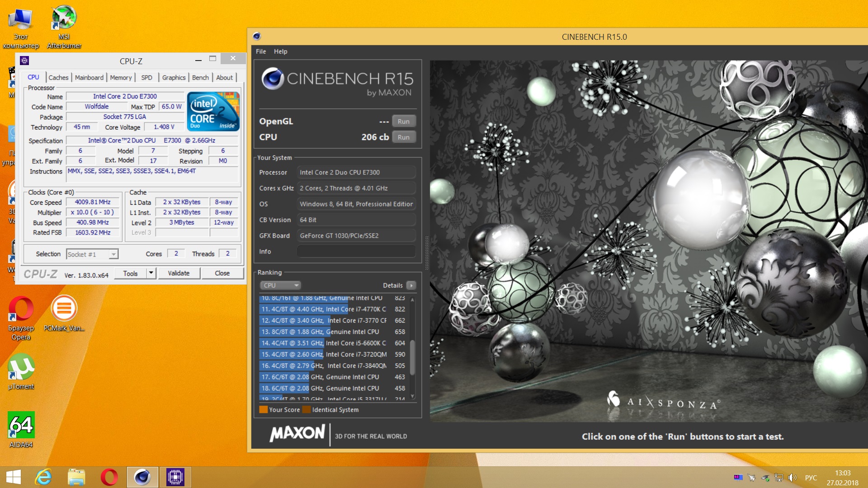The image size is (868, 488).
Task: Open the About tab in CPU-Z
Action: pos(224,77)
